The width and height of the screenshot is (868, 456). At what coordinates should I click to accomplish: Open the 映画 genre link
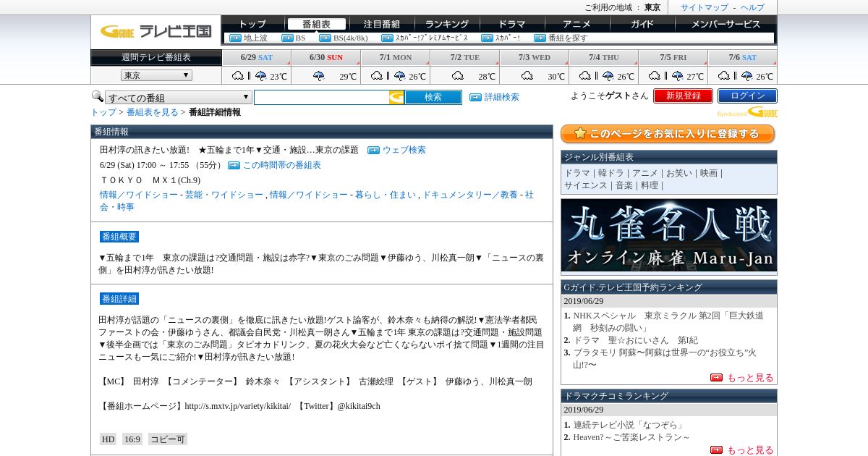pos(709,173)
